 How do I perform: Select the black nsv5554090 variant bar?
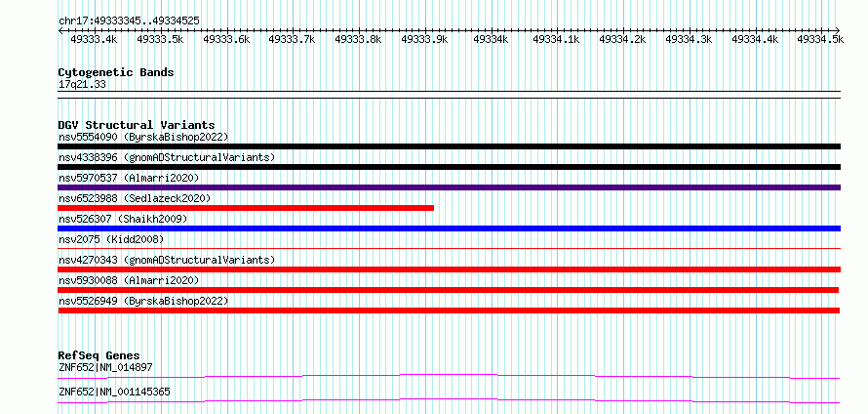(449, 146)
